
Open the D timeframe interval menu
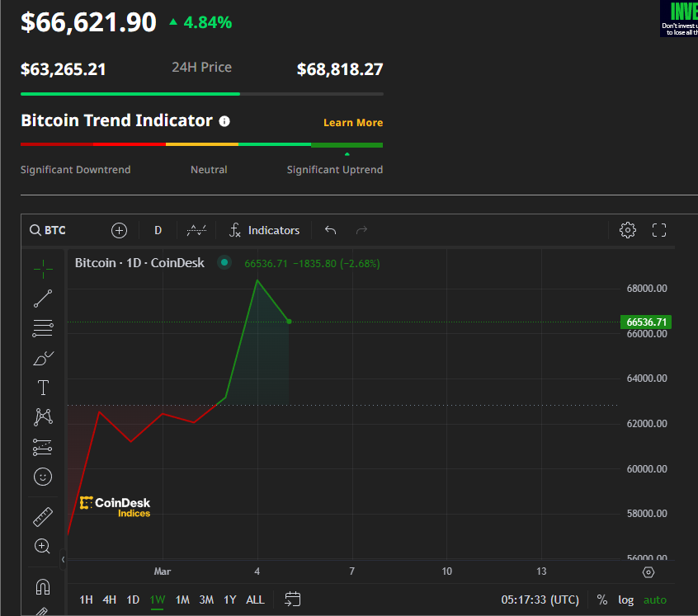point(158,230)
